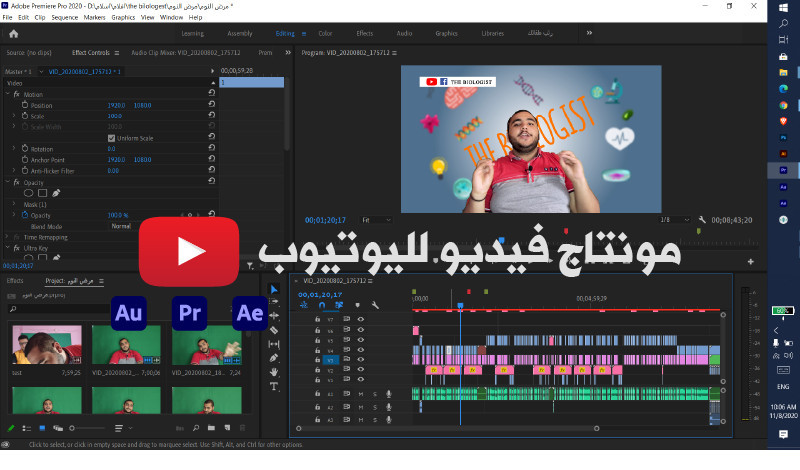Select the 'test' clip thumbnail
Screen dimensions: 800x470
(46, 344)
